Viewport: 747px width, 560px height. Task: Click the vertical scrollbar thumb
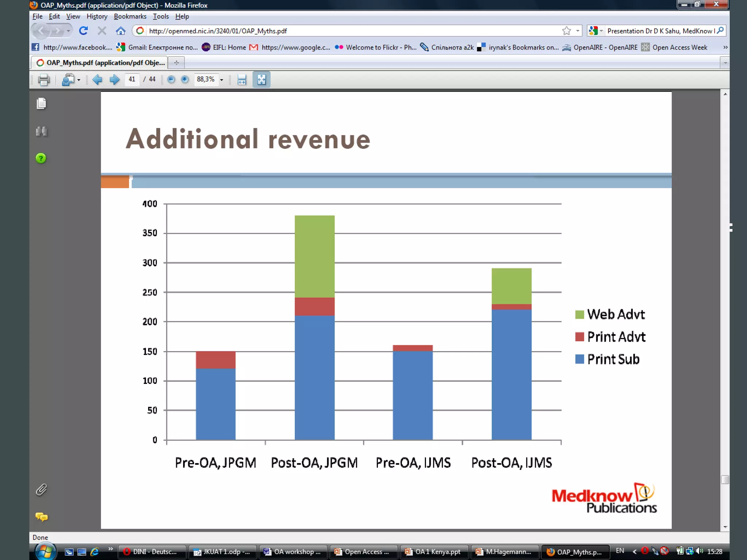tap(725, 479)
